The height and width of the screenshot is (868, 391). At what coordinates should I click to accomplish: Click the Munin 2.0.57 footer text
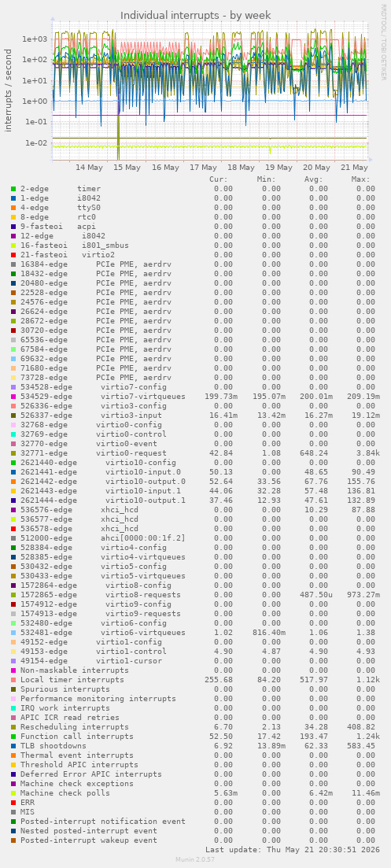coord(195,859)
